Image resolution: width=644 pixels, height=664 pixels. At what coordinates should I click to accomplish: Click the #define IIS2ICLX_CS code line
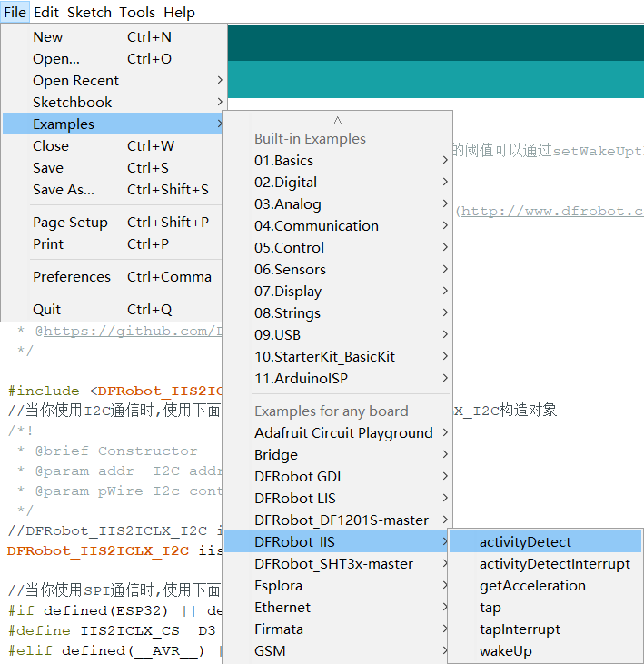112,630
